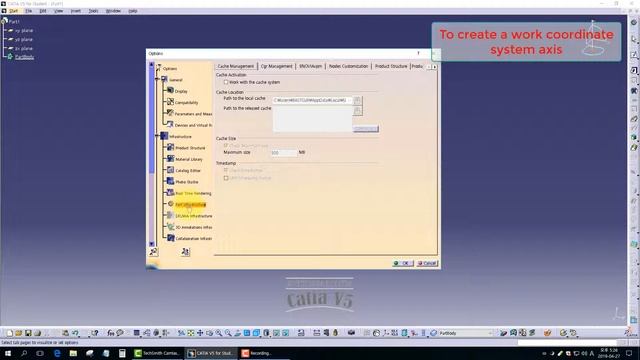
Task: Open Microsoft Edge from taskbar
Action: click(x=57, y=353)
